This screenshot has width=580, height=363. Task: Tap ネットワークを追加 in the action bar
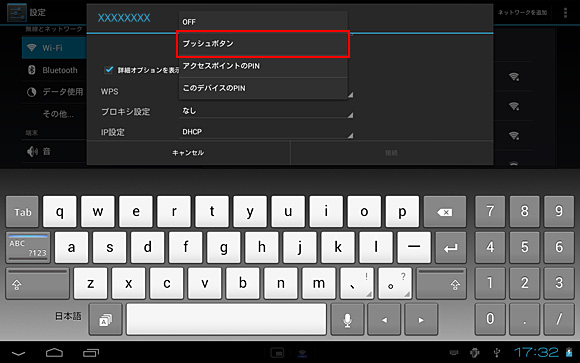522,13
